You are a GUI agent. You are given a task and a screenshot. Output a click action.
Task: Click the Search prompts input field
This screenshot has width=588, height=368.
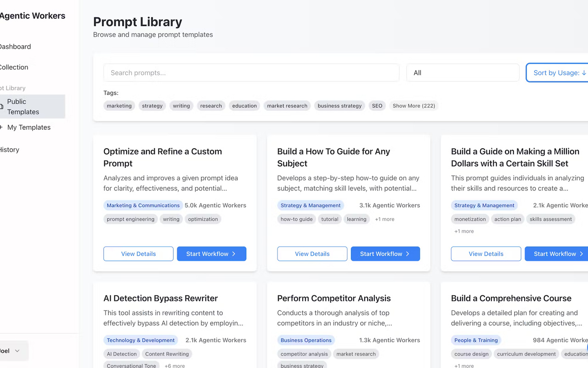pyautogui.click(x=251, y=73)
